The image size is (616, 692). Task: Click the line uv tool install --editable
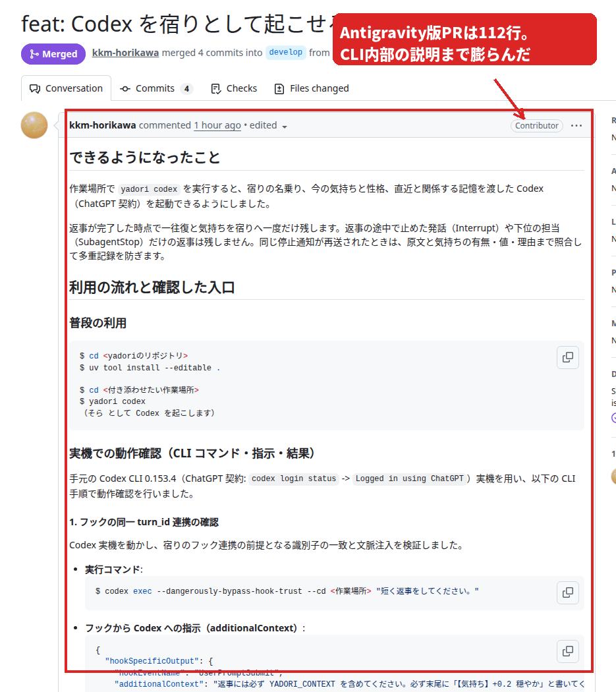(150, 368)
